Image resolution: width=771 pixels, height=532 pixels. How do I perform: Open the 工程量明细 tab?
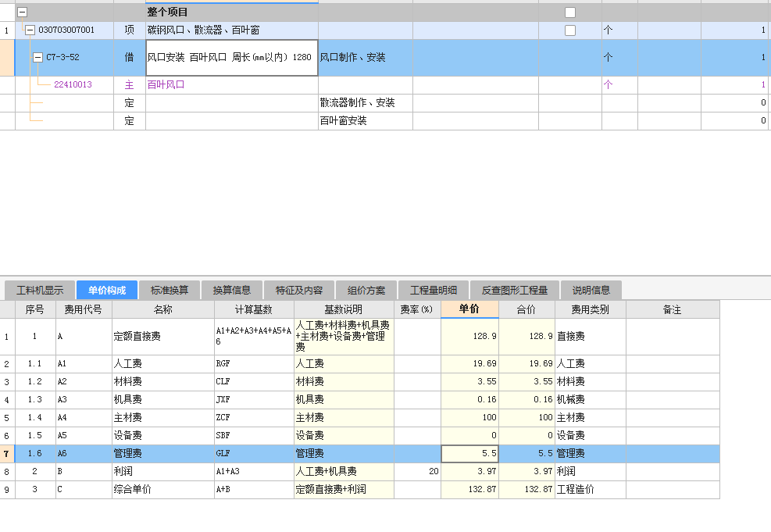[x=434, y=290]
